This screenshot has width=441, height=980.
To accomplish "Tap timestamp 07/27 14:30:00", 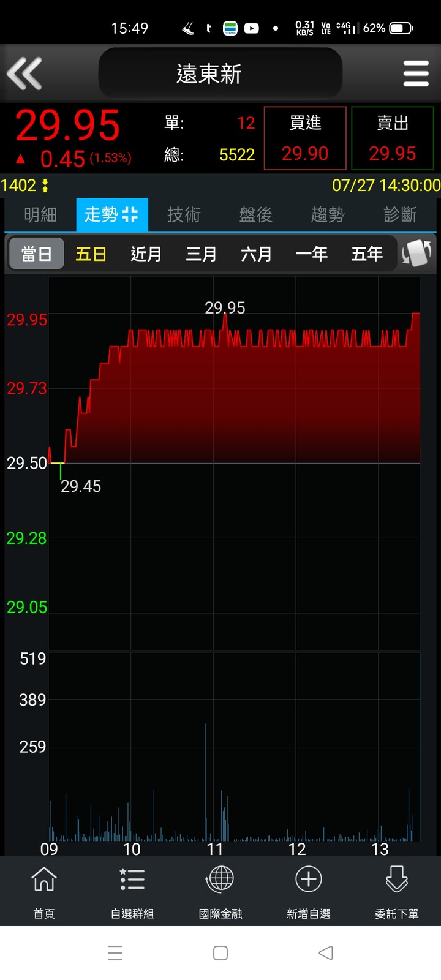I will (x=386, y=186).
